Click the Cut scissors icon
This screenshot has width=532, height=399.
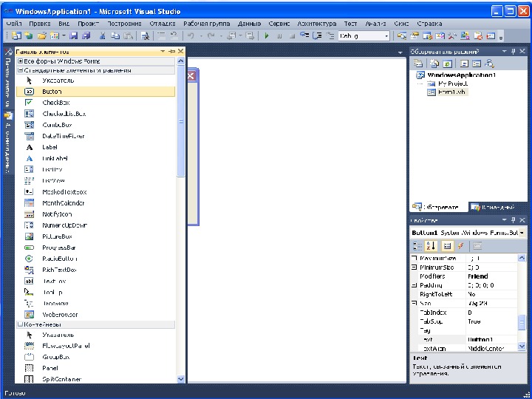(x=102, y=35)
